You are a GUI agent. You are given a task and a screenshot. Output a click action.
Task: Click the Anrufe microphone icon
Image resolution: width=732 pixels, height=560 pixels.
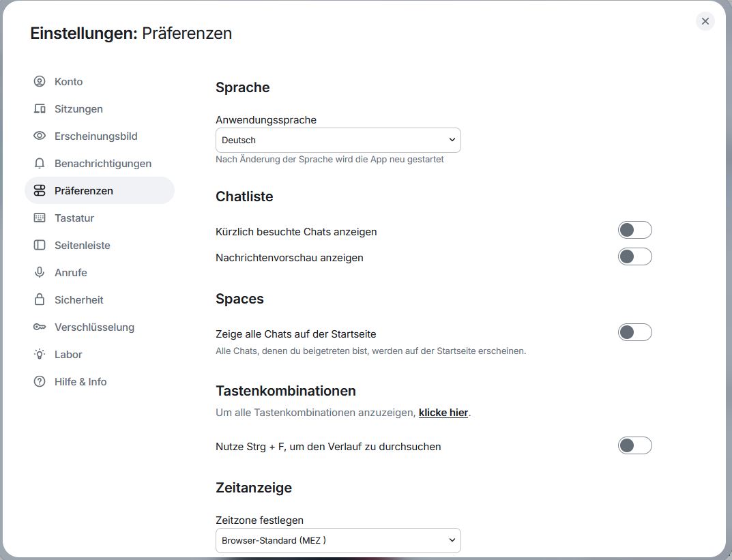click(40, 273)
